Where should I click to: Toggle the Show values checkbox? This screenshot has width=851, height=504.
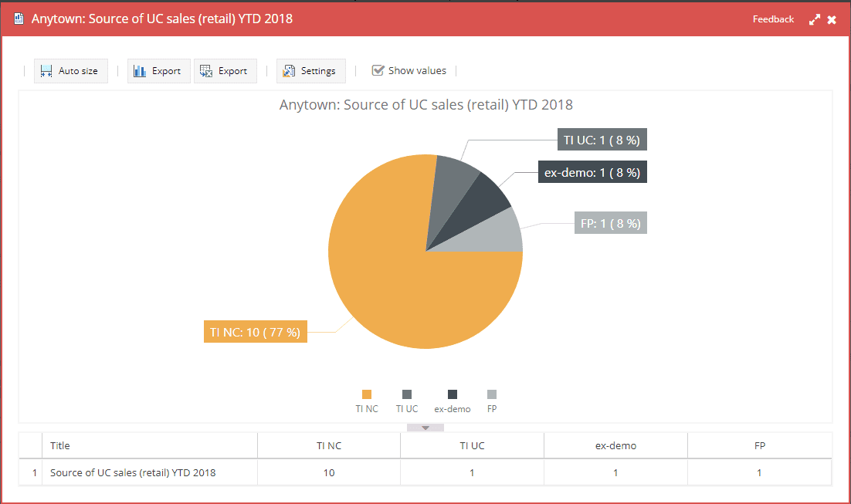pyautogui.click(x=378, y=70)
